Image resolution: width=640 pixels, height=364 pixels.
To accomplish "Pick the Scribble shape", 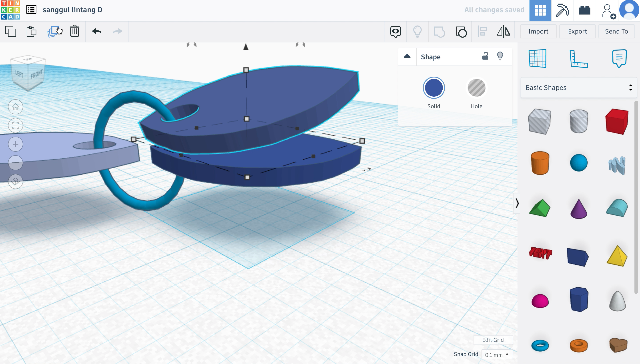I will pos(617,165).
